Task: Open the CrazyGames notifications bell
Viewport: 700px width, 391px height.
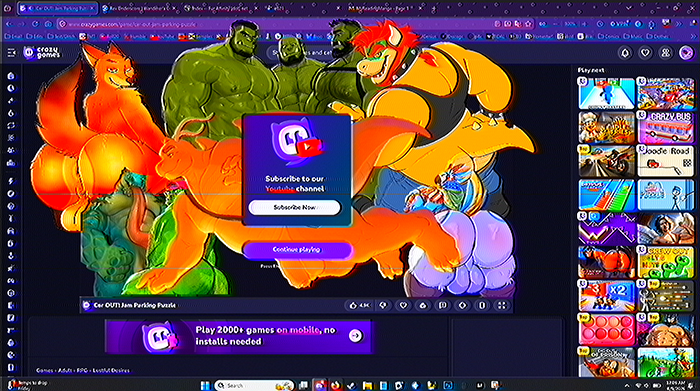Action: 625,53
